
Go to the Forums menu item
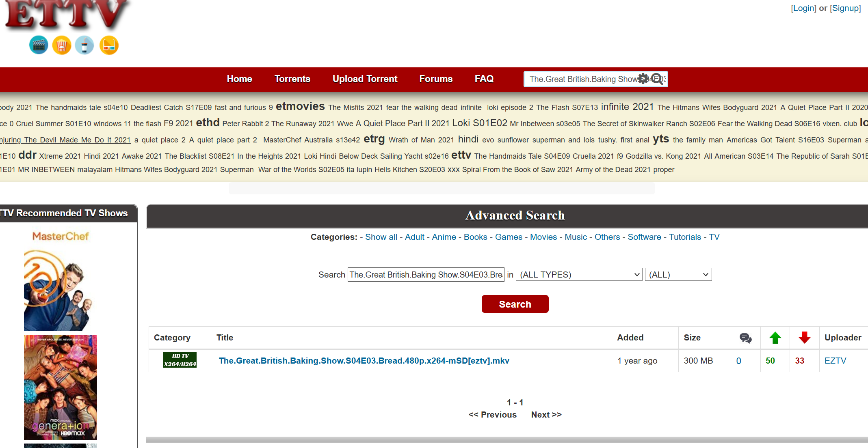(436, 79)
